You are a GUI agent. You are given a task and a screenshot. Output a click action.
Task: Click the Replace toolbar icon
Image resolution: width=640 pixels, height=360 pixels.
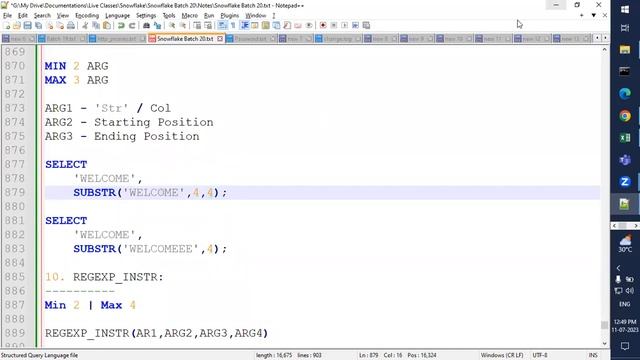(157, 25)
